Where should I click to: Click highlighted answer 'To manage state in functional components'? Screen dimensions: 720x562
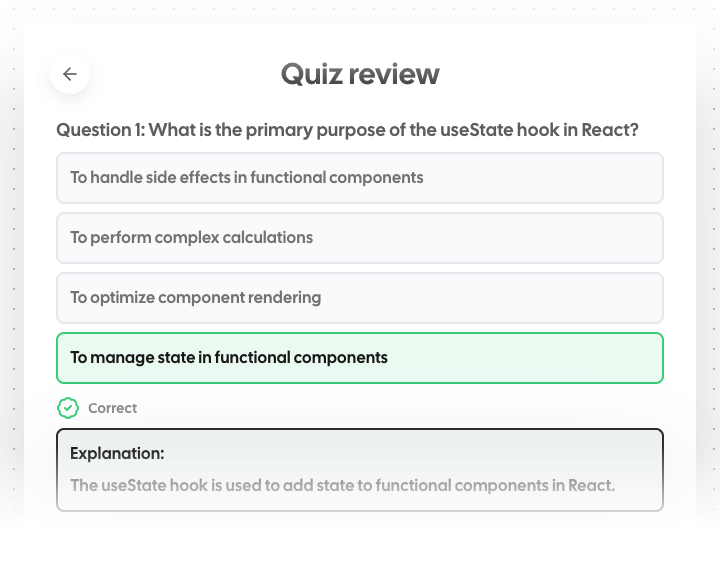[x=229, y=358]
